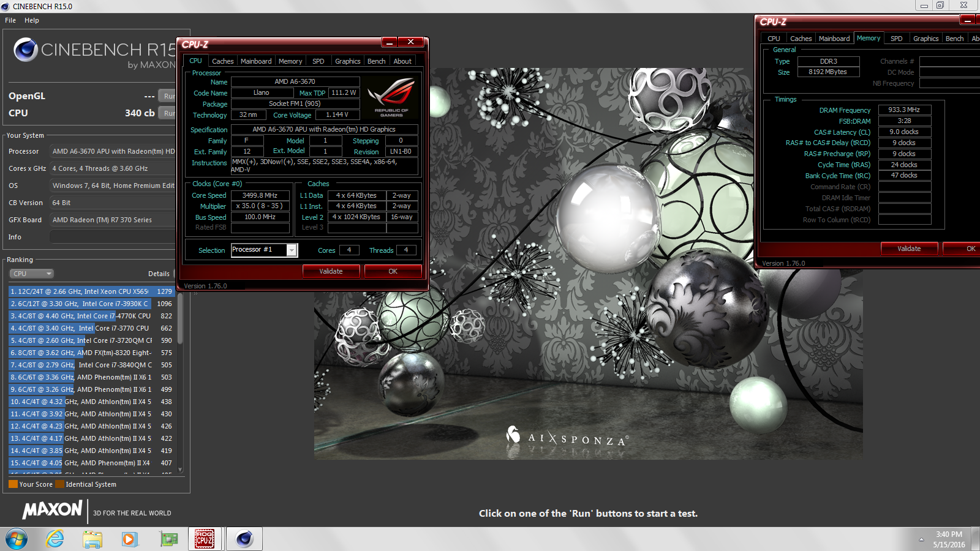
Task: Open the Memory tab in front CPU-Z
Action: coord(290,61)
